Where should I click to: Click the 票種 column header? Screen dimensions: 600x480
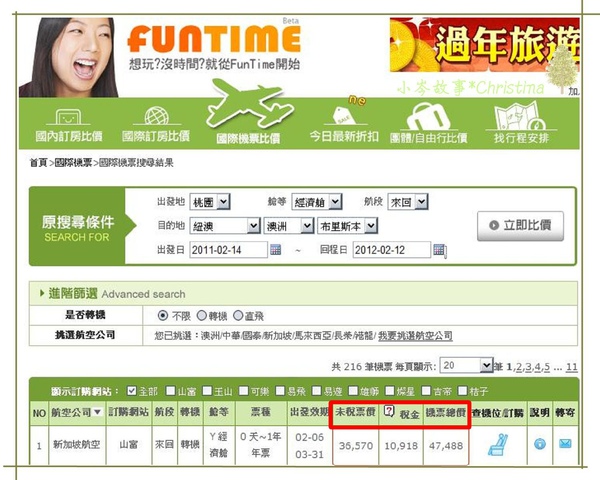click(261, 412)
